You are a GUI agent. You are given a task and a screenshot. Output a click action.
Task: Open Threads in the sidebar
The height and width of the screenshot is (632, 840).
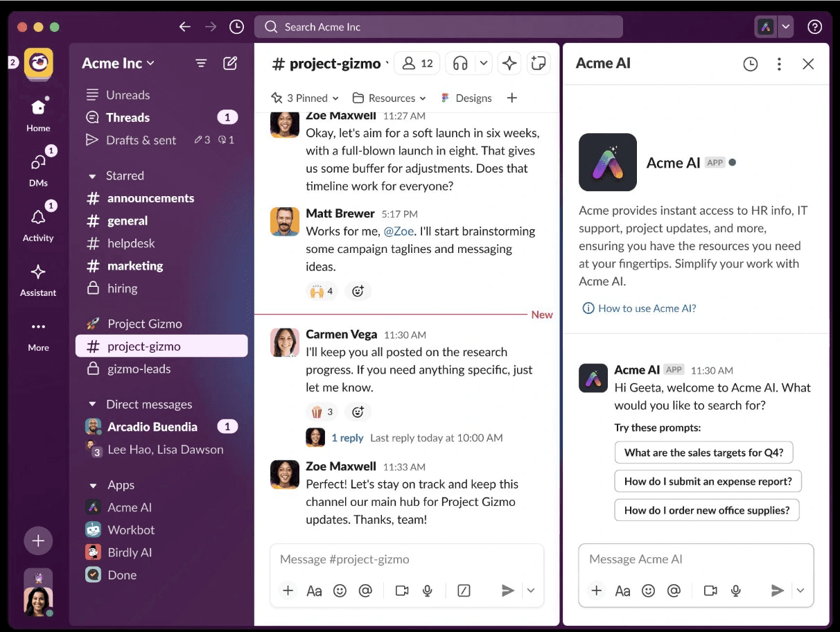pos(161,117)
